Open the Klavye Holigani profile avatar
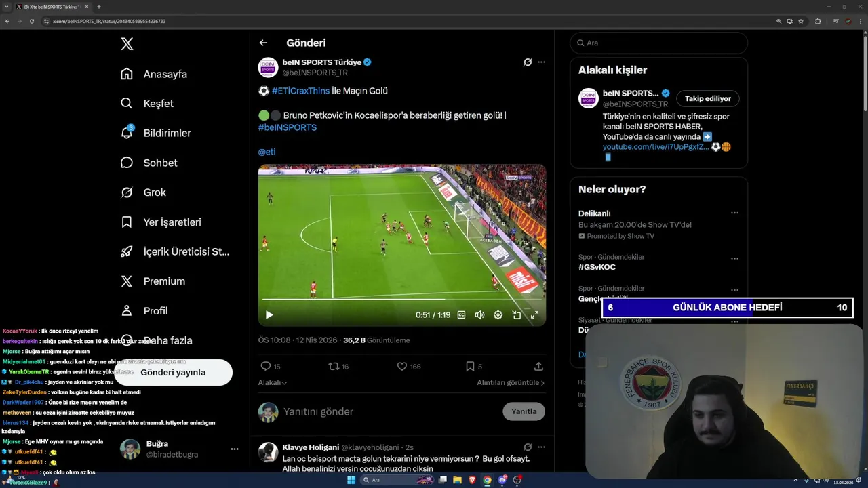Image resolution: width=868 pixels, height=488 pixels. coord(268,452)
